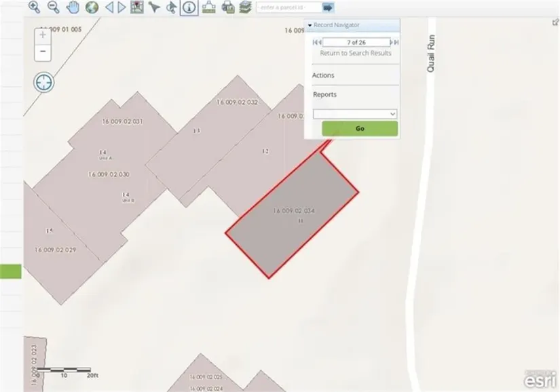Click the print map icon
560x392 pixels.
pyautogui.click(x=228, y=7)
